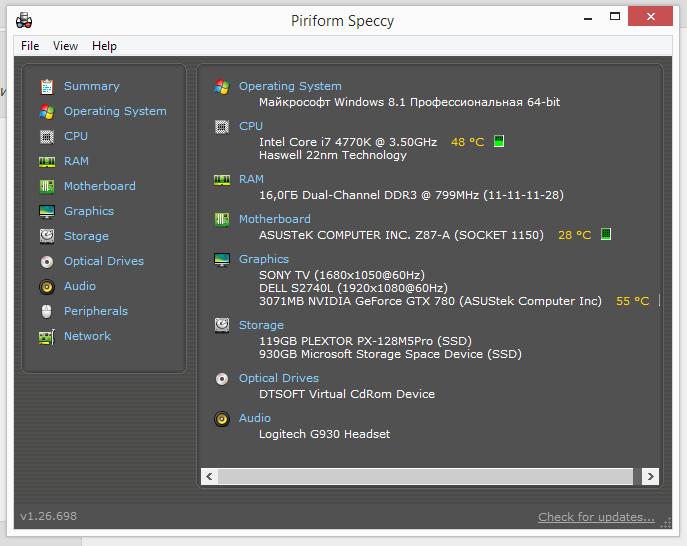687x546 pixels.
Task: Minimize the Piriform Speccy window
Action: click(x=588, y=19)
